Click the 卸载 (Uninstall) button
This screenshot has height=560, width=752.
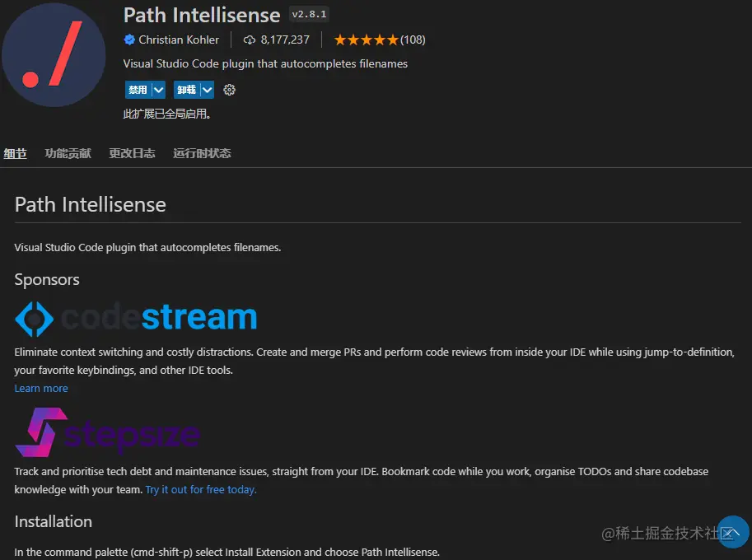pyautogui.click(x=187, y=90)
